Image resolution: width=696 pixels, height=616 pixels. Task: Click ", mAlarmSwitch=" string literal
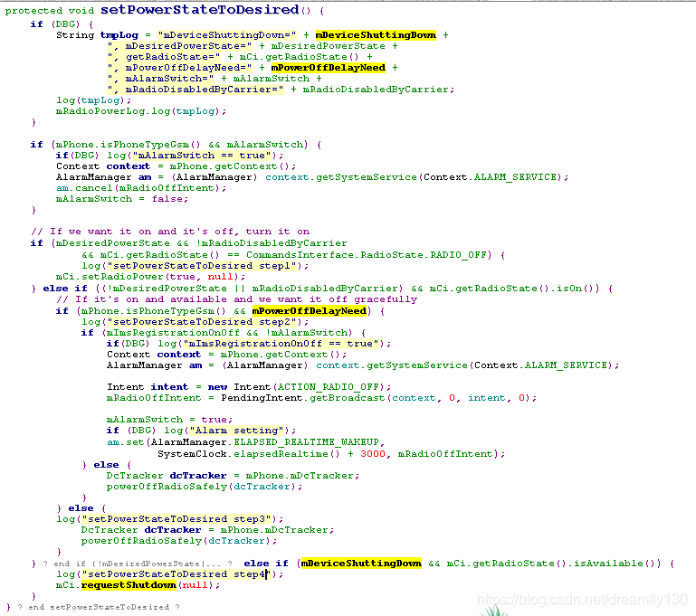pos(161,79)
